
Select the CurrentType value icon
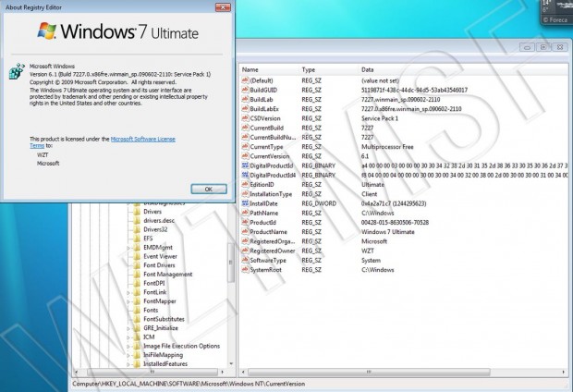tap(245, 147)
